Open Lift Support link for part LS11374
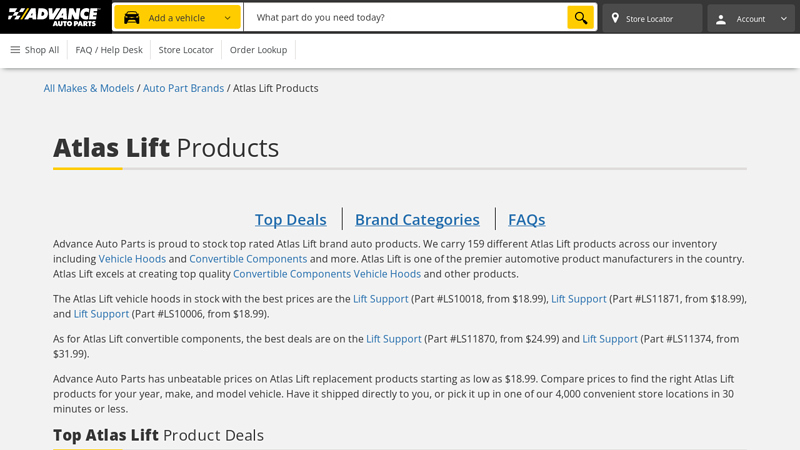 coord(610,339)
